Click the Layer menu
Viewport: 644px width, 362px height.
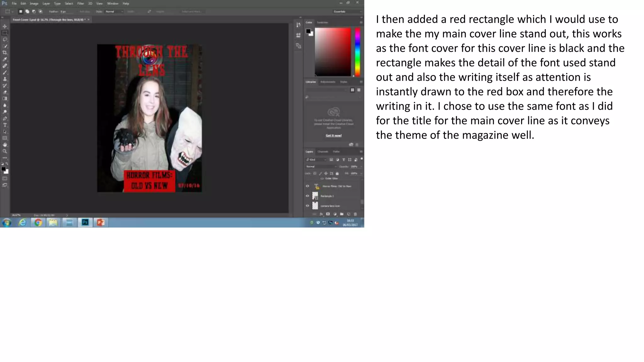coord(46,3)
